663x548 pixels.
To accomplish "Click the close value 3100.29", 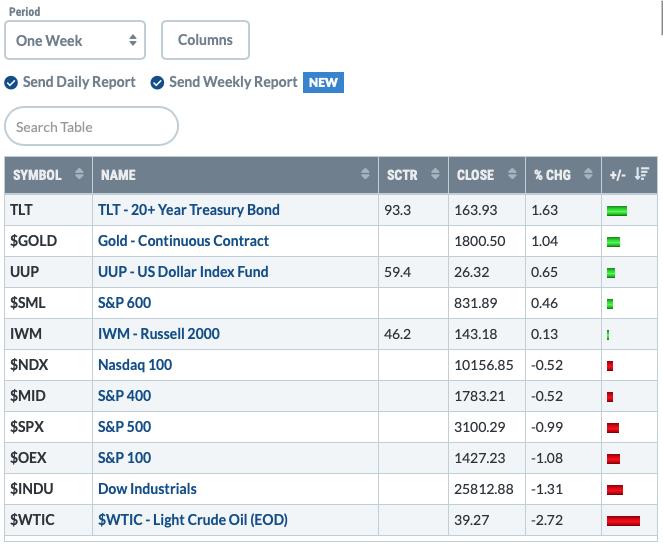I will tap(479, 427).
